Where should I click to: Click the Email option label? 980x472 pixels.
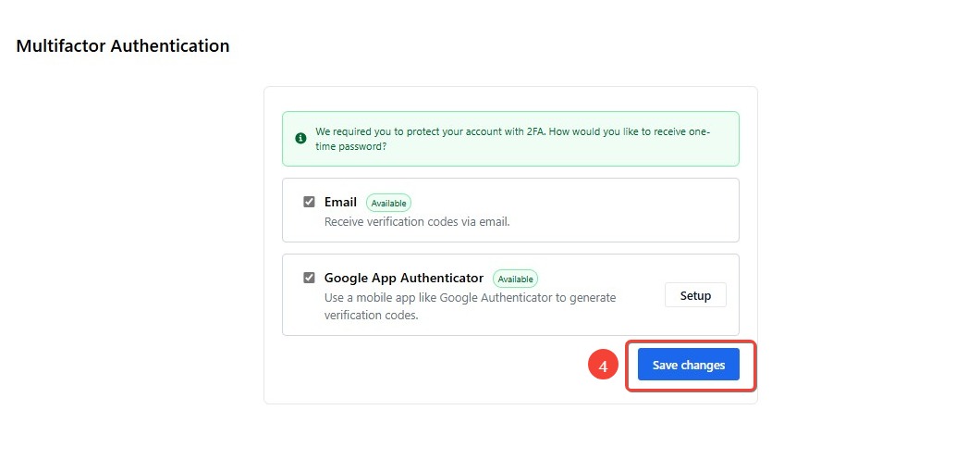tap(340, 202)
